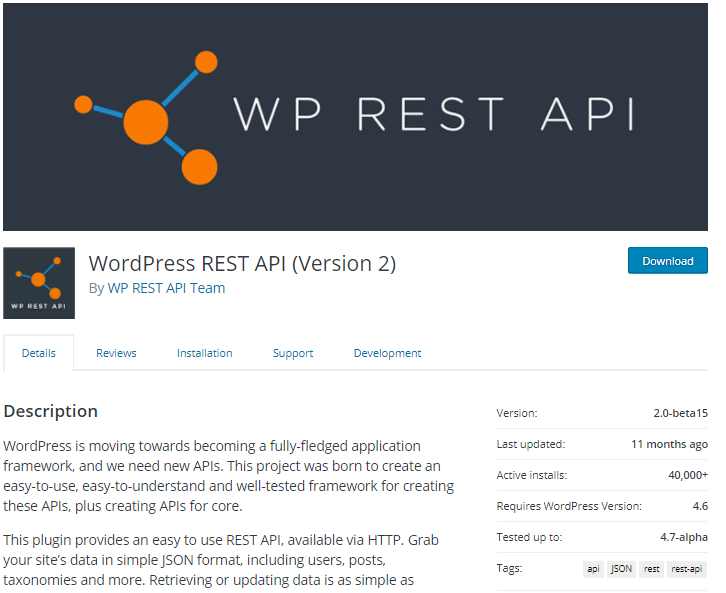Click the active installs value 40,000+
726x593 pixels.
point(688,475)
